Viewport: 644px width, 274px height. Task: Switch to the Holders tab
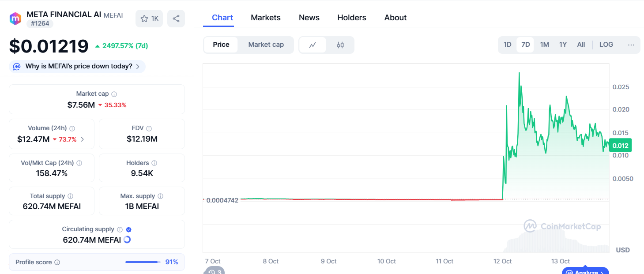[351, 18]
